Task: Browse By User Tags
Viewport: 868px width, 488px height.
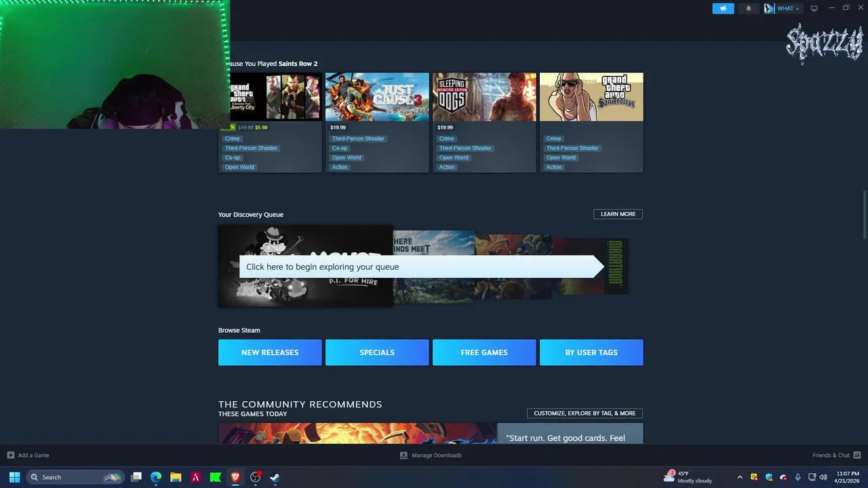Action: 591,352
